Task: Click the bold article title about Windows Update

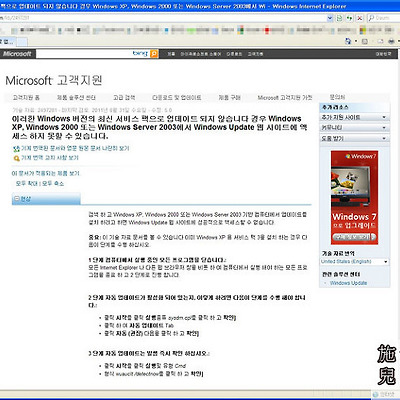Action: coord(159,127)
